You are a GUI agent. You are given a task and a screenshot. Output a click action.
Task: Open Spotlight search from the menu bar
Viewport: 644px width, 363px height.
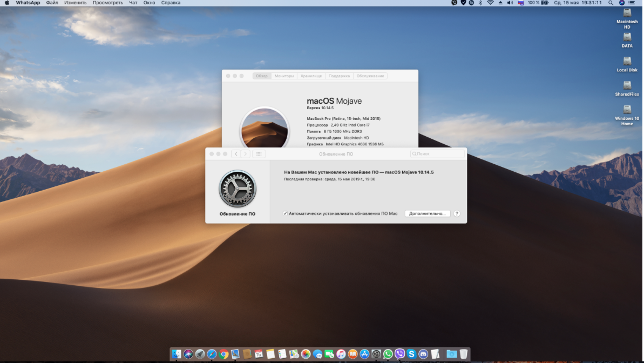point(611,3)
